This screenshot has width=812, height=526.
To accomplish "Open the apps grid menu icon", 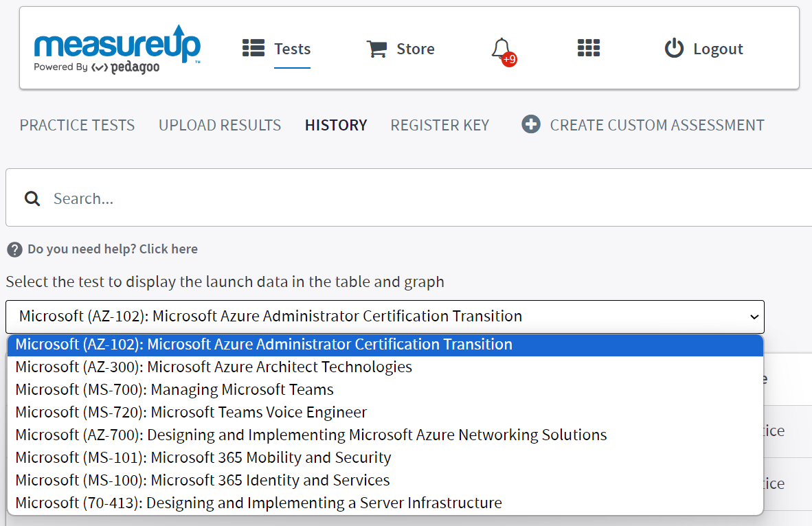I will pos(589,48).
